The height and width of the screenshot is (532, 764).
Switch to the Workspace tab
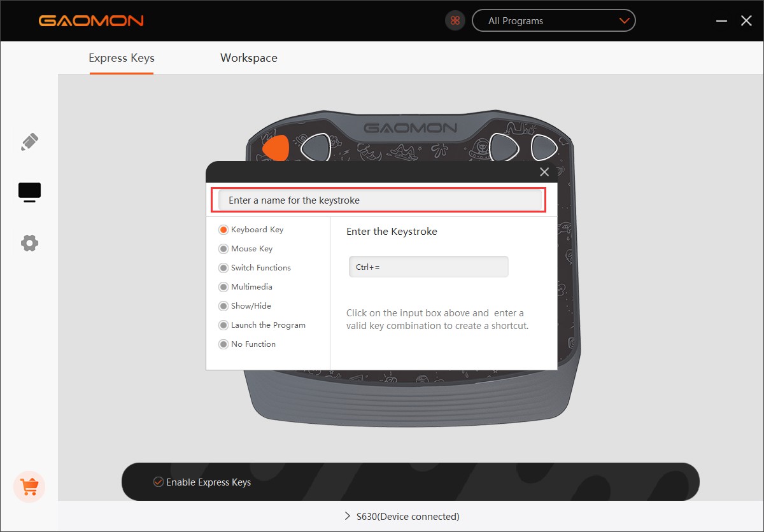pos(248,58)
